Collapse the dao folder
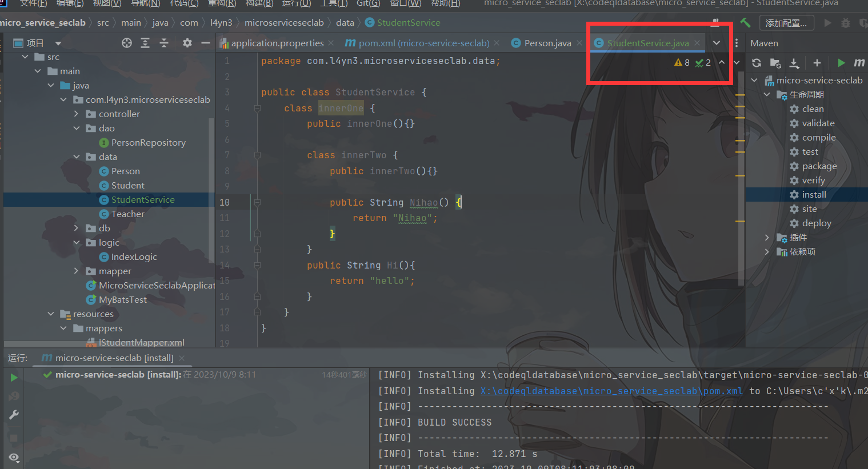 coord(77,128)
